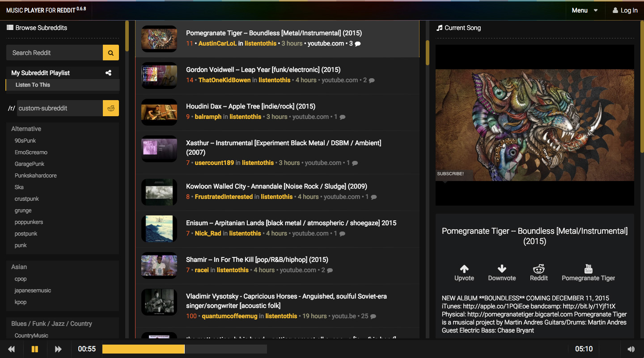Click the Music Player for Reddit logo
This screenshot has height=358, width=644.
coord(46,10)
